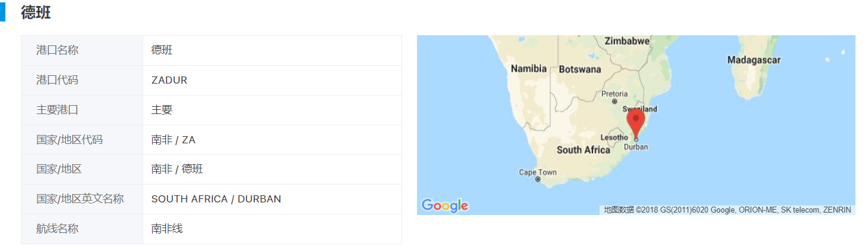The height and width of the screenshot is (252, 868).
Task: Click the 南非线 route name value
Action: [x=167, y=229]
